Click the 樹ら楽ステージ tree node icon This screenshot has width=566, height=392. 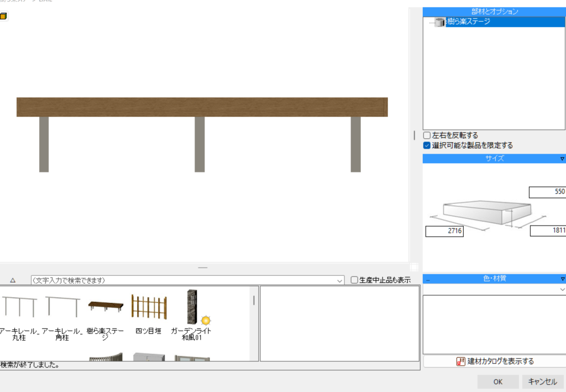tap(440, 22)
